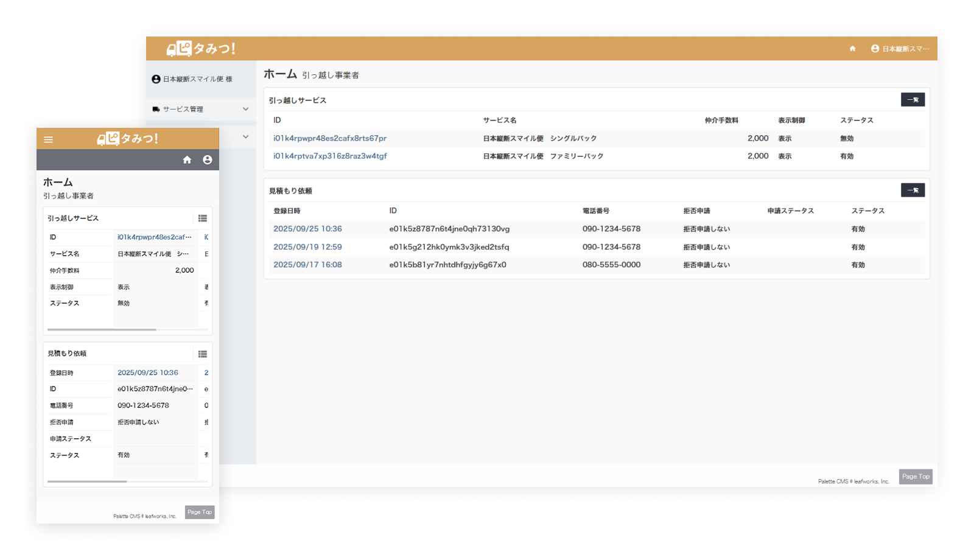Click horizontal scrollbar in mobile 引っ越しサービス panel
The image size is (974, 560).
[x=102, y=329]
